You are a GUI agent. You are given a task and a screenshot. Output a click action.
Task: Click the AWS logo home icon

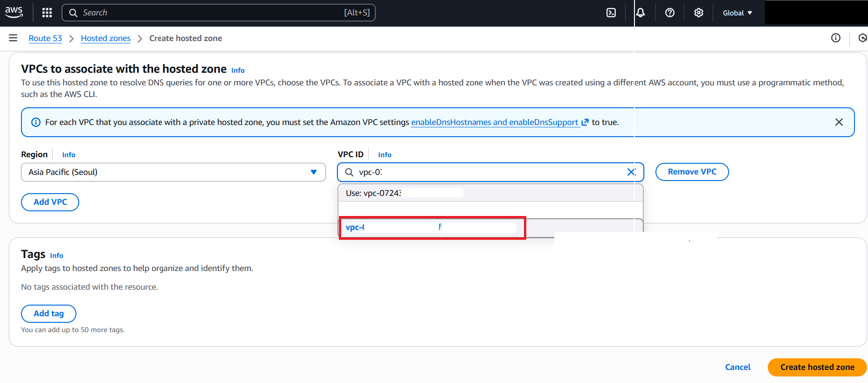click(x=14, y=12)
